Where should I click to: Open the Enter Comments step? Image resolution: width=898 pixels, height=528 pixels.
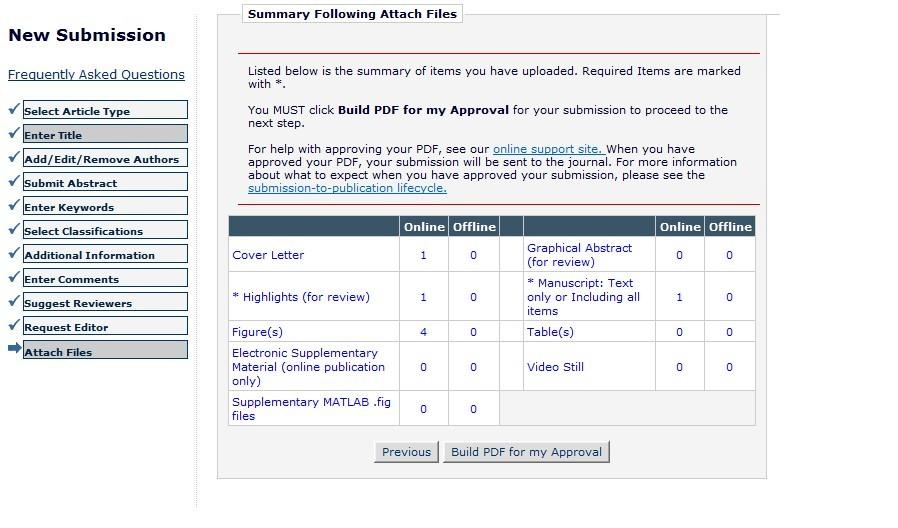(x=105, y=279)
